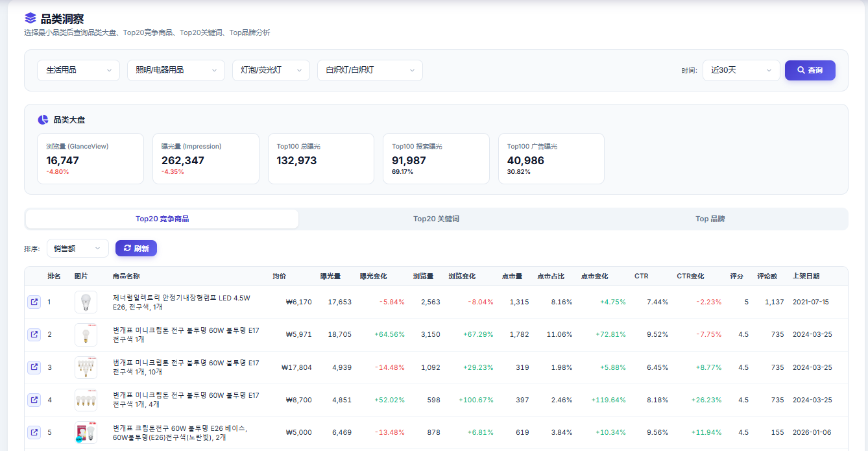Expand the 照明/电器用品 dropdown
The height and width of the screenshot is (451, 868).
(x=176, y=70)
